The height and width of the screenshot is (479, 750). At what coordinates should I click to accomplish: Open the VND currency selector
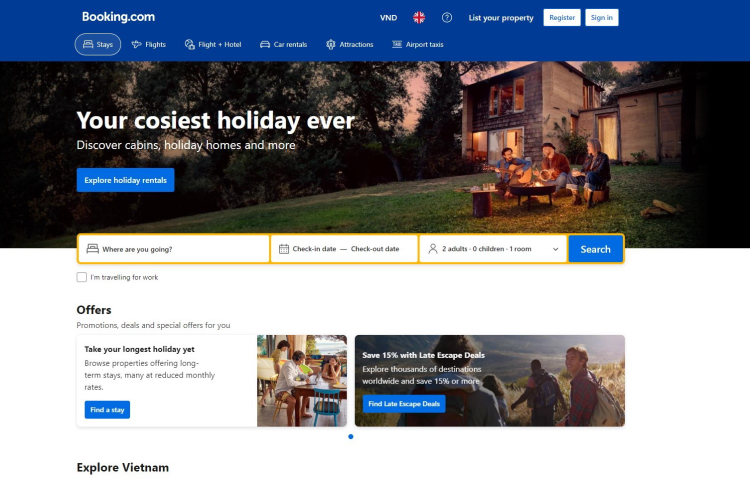[388, 18]
